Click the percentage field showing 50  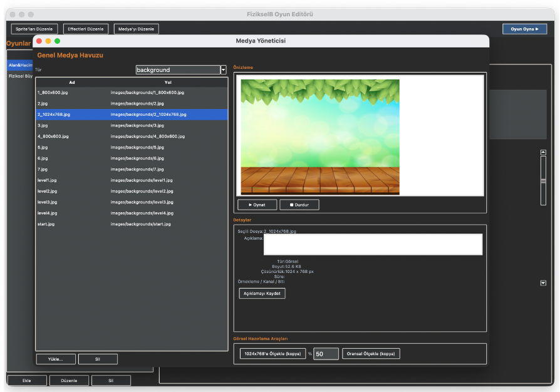pos(326,353)
